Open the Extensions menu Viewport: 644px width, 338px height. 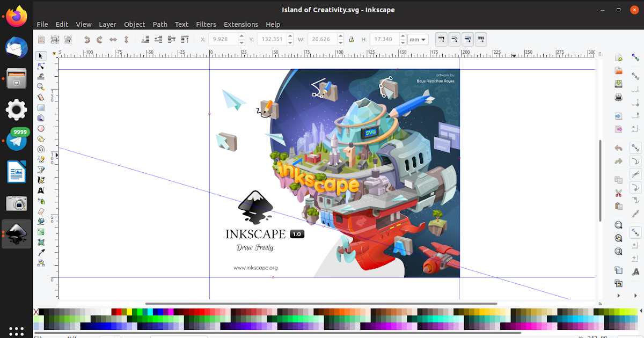click(x=241, y=24)
